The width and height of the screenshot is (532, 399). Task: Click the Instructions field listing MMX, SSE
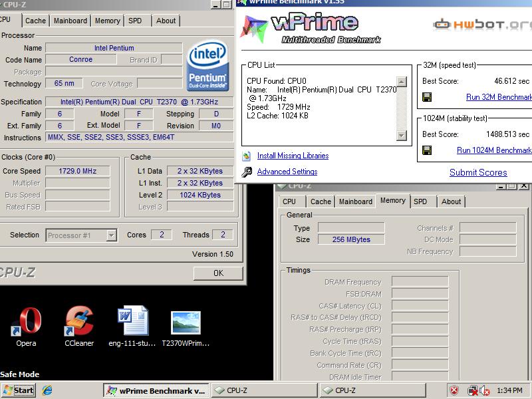(139, 137)
